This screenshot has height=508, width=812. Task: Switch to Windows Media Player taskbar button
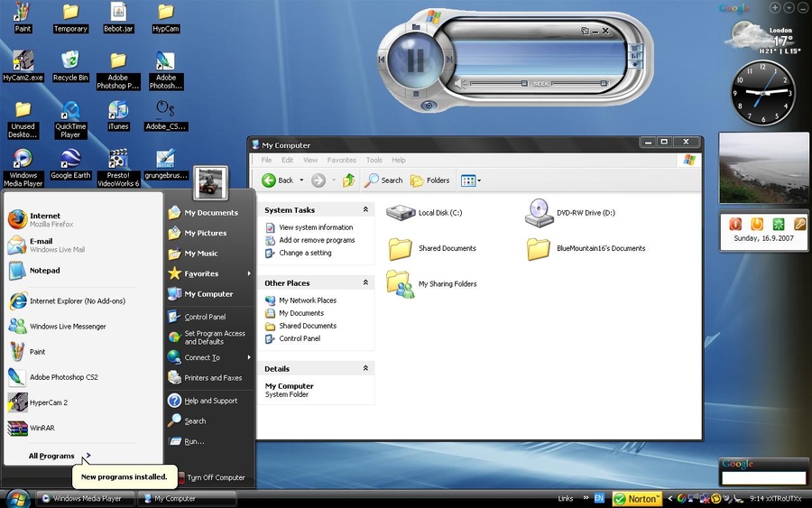tap(86, 498)
